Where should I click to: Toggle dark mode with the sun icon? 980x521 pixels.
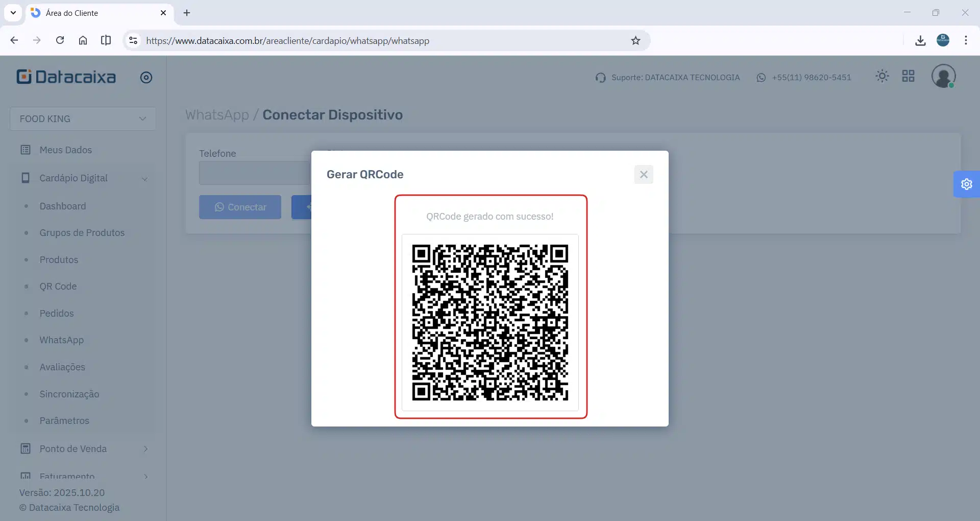pos(883,76)
